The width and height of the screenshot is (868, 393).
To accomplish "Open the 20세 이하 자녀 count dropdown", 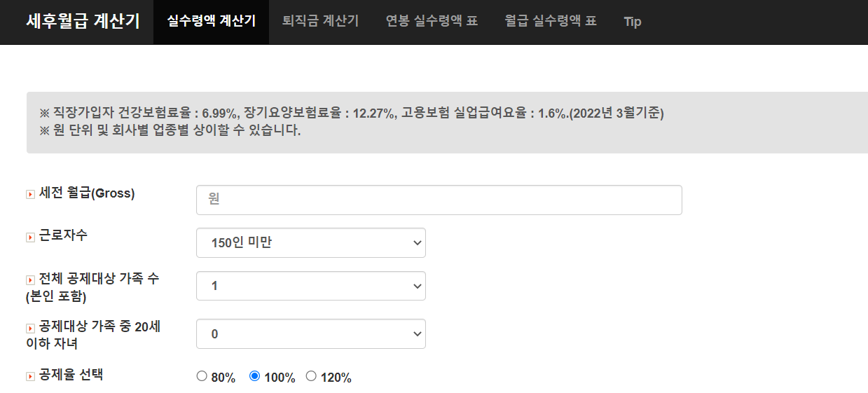I will coord(311,333).
